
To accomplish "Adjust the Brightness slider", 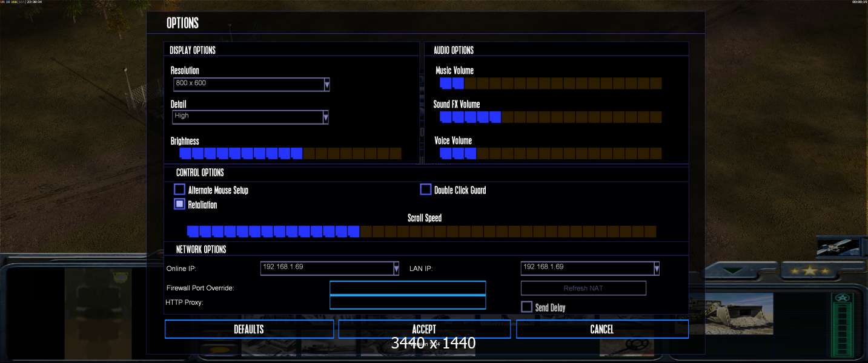I will 290,153.
